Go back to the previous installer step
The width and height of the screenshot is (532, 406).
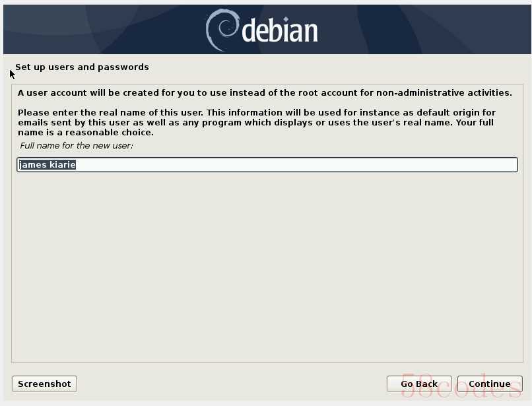click(419, 384)
